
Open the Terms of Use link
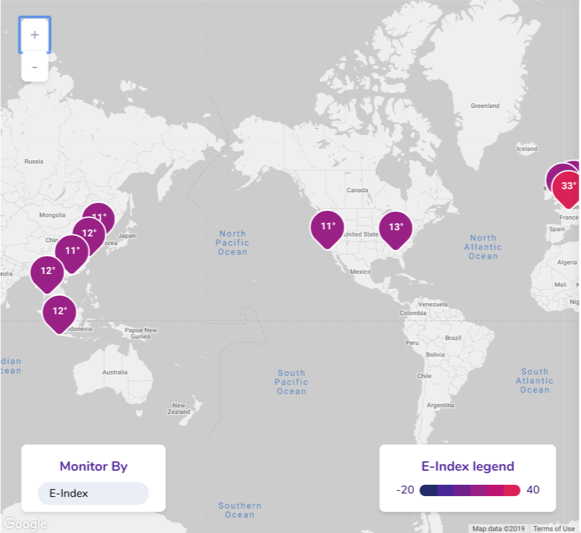coord(554,529)
